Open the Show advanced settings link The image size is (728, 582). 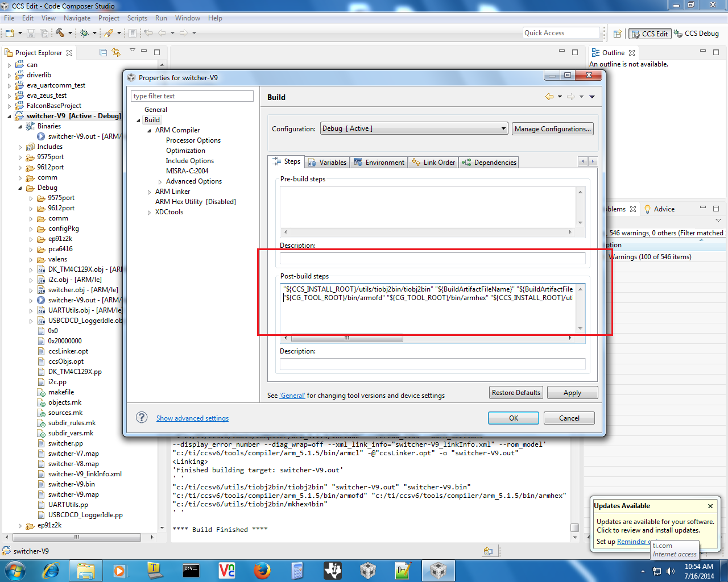pos(192,418)
